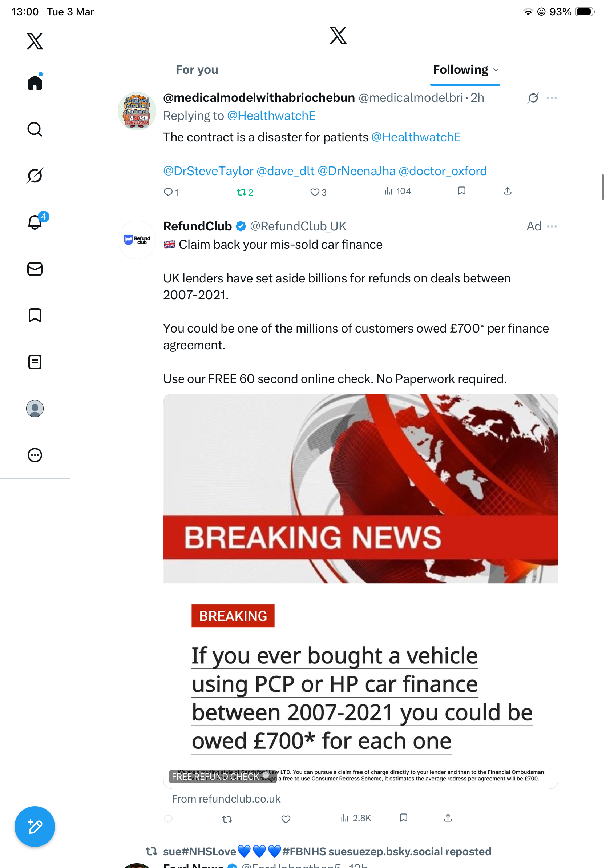This screenshot has width=606, height=868.
Task: Like the medicalmodelbri reply
Action: pyautogui.click(x=318, y=192)
